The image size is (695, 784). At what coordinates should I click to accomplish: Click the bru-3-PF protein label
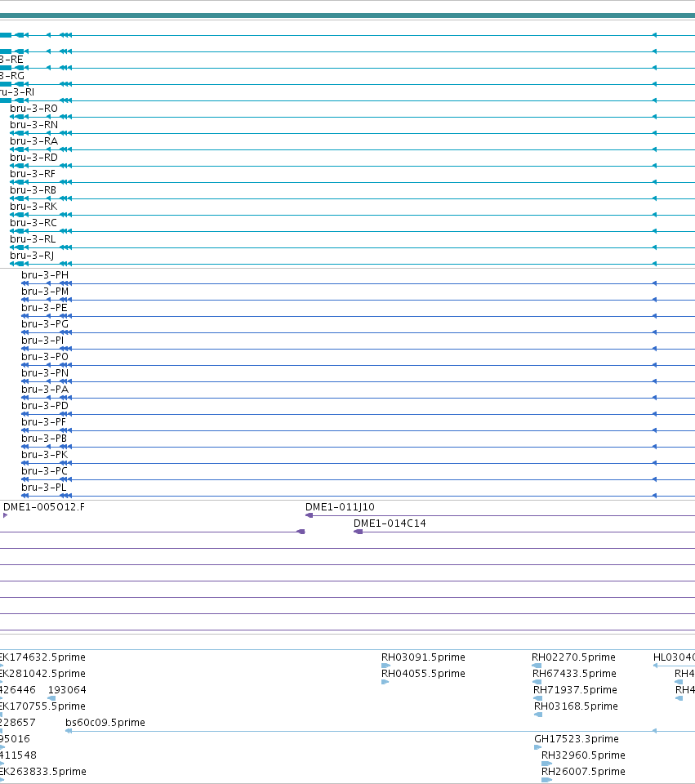coord(44,422)
